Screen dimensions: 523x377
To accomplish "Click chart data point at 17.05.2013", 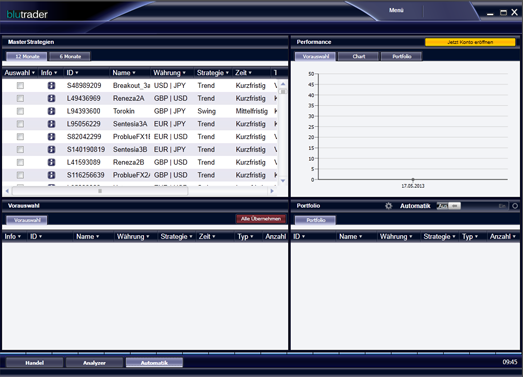I will [x=413, y=179].
